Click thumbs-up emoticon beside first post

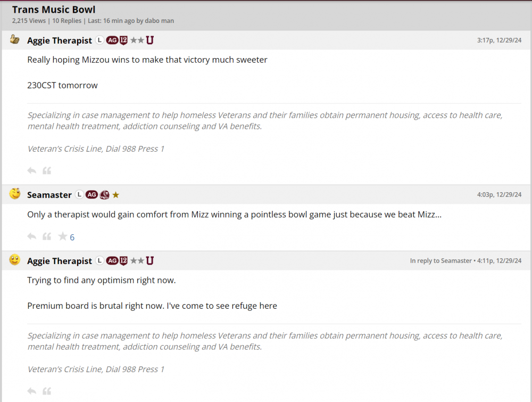point(15,39)
